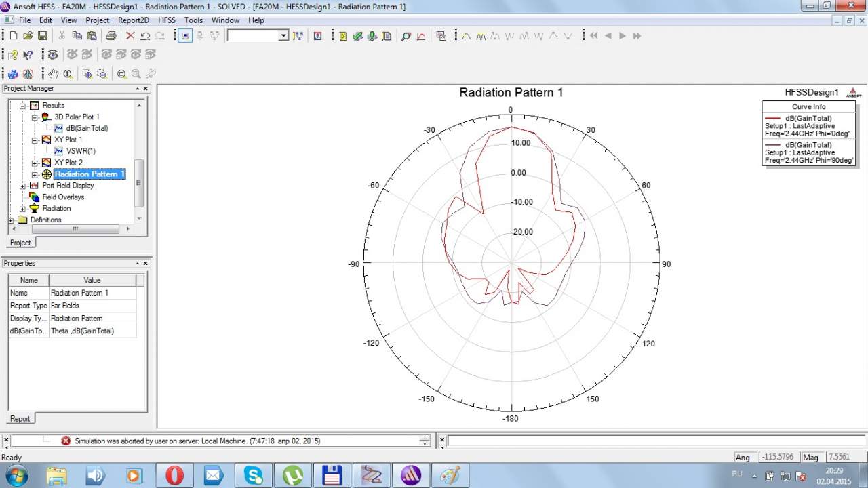Click the Project Manager vertical scrollbar thumb
868x488 pixels.
[x=139, y=183]
